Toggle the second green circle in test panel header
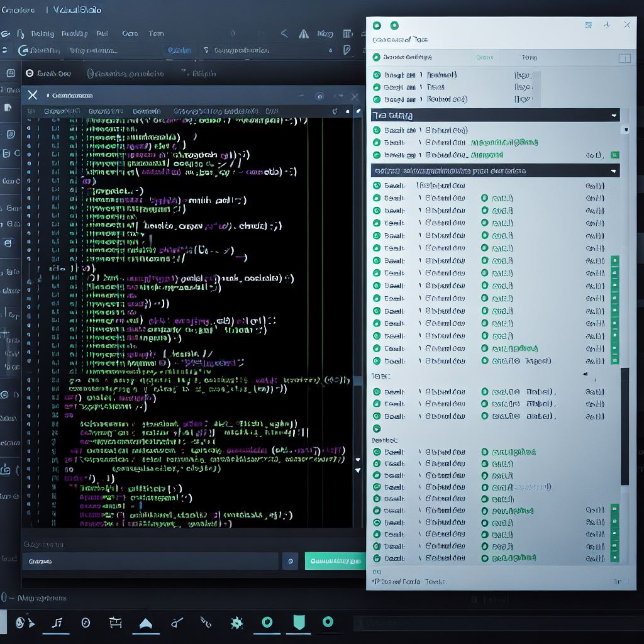The image size is (644, 644). coord(394,26)
